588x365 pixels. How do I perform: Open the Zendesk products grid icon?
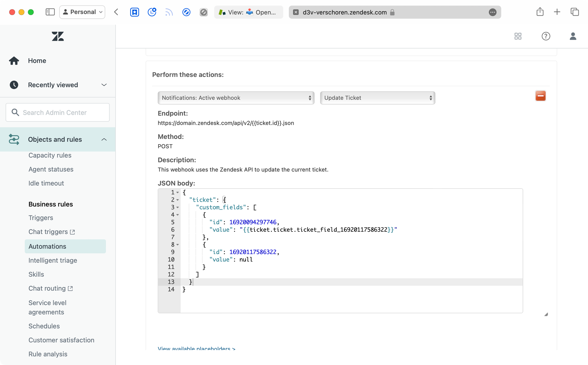(x=518, y=36)
